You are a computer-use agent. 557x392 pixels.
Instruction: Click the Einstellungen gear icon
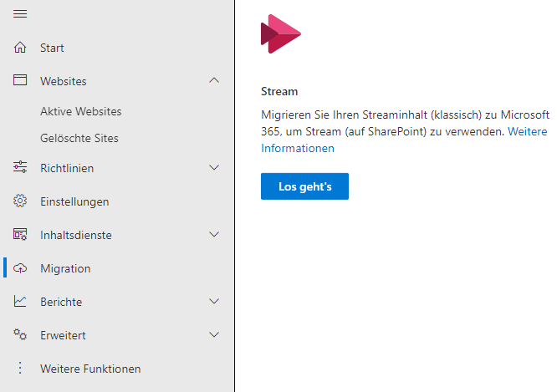(20, 201)
